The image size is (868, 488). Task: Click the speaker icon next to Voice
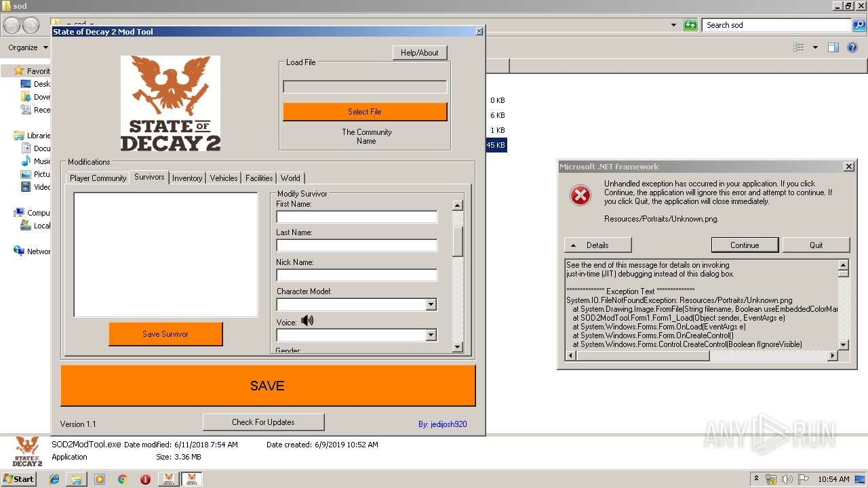[307, 321]
